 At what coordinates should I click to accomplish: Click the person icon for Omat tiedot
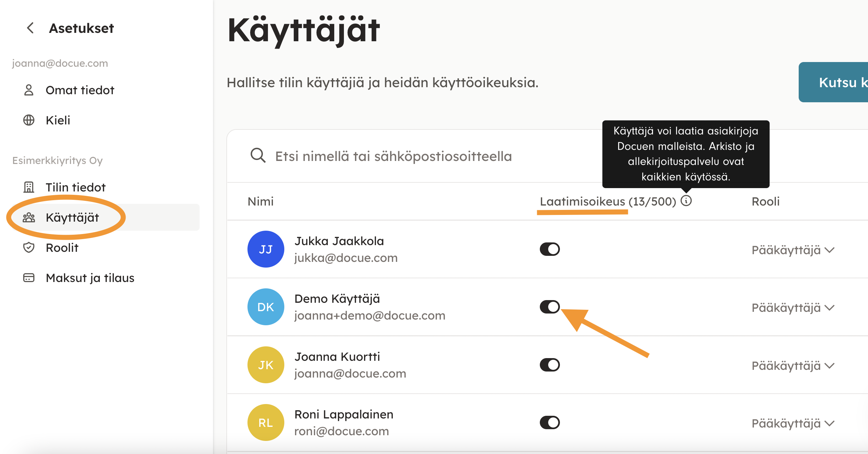pyautogui.click(x=29, y=90)
